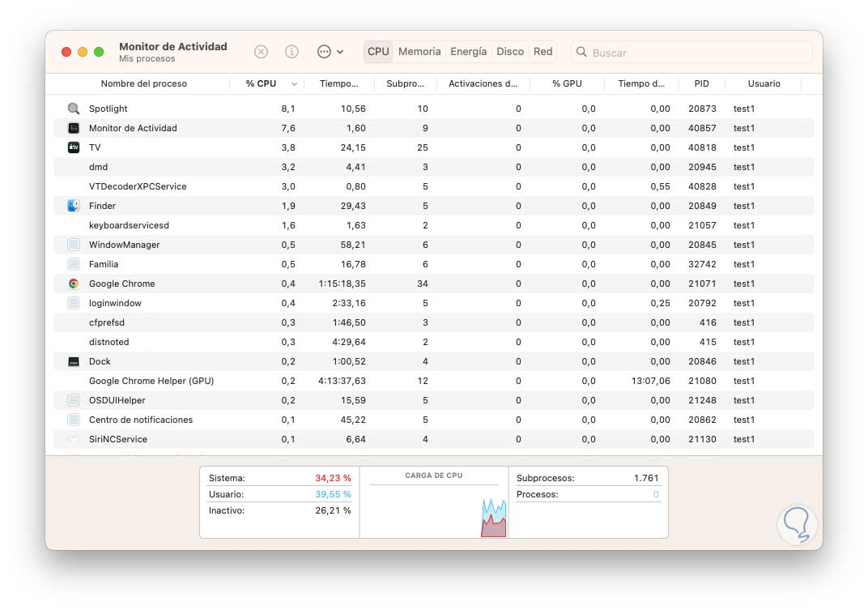
Task: Click PID 20873 cell for Spotlight
Action: (702, 109)
